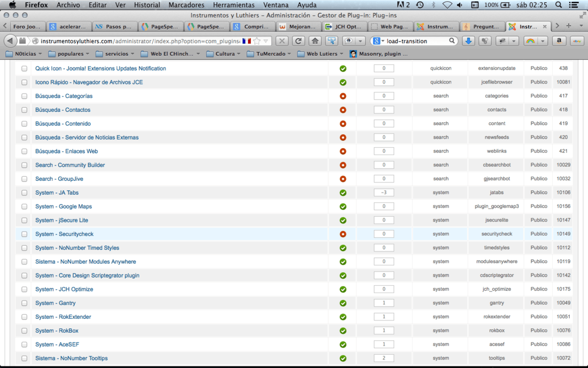The width and height of the screenshot is (588, 368).
Task: Open the Web El CHinch... bookmarks folder
Action: [170, 54]
